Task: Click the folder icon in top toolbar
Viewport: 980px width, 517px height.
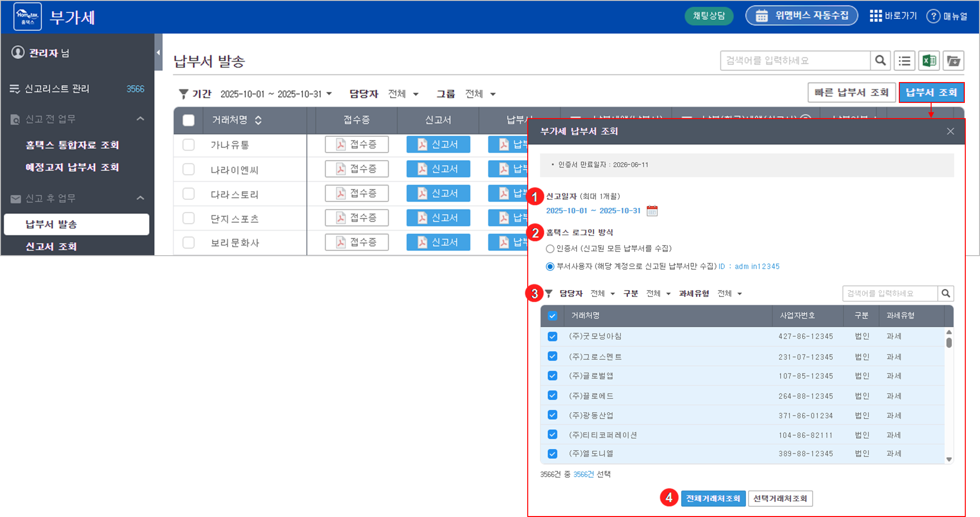Action: coord(953,61)
